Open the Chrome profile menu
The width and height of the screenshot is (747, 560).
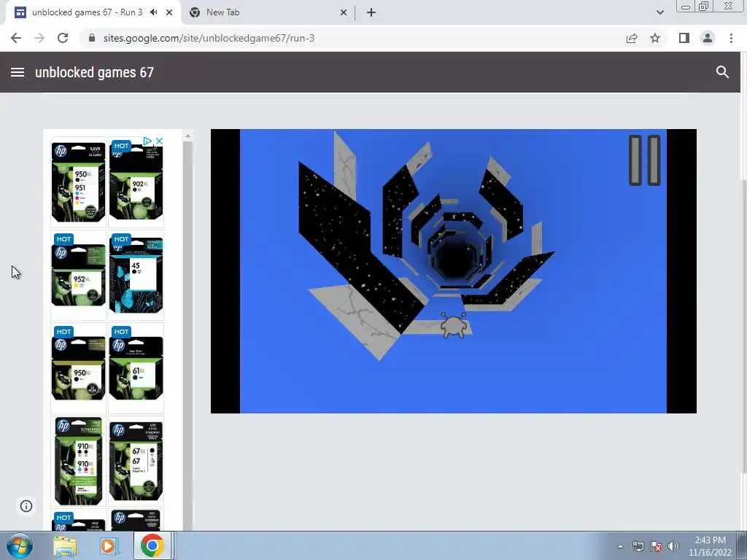pyautogui.click(x=708, y=38)
